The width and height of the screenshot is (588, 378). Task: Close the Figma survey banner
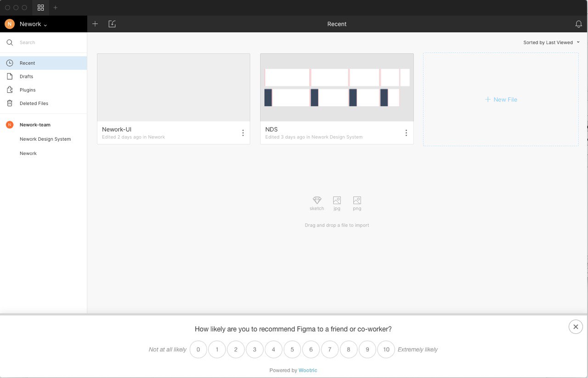pyautogui.click(x=576, y=326)
